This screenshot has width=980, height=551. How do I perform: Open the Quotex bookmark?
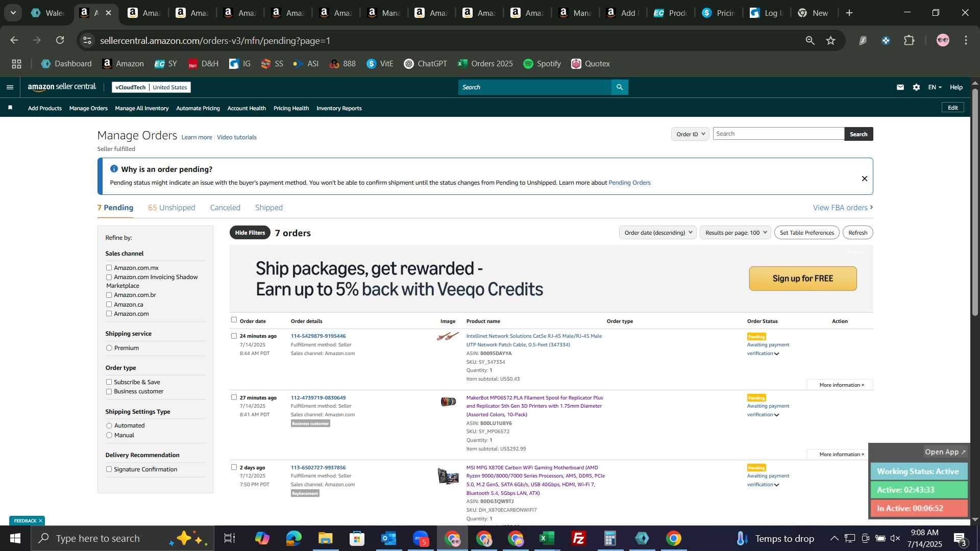pos(591,64)
